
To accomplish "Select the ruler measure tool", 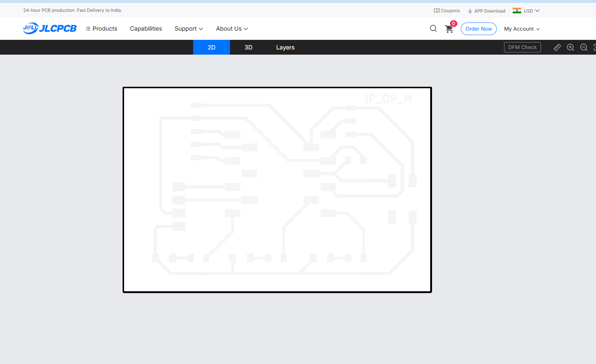I will (557, 47).
